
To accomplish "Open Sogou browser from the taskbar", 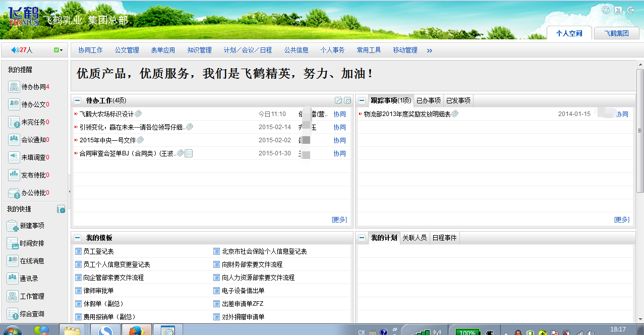I will pos(105,330).
